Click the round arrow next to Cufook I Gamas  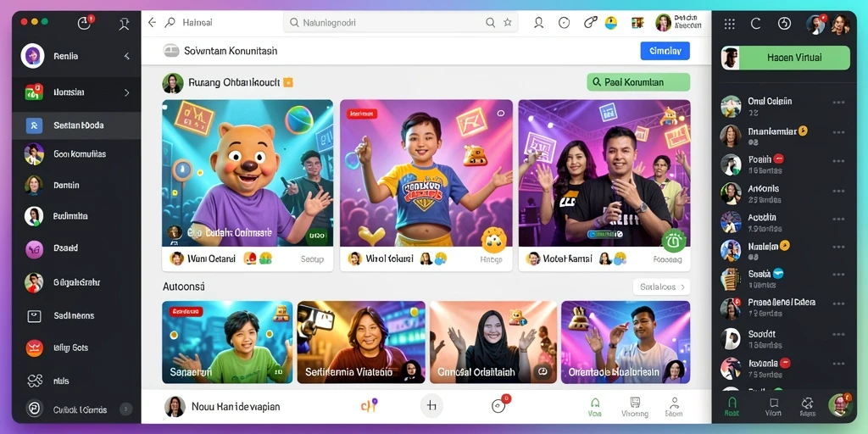point(126,409)
